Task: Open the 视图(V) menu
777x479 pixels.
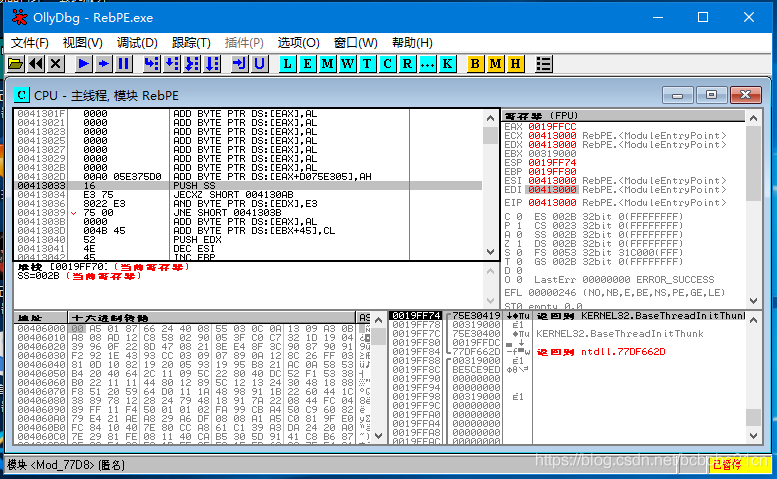Action: click(x=82, y=43)
